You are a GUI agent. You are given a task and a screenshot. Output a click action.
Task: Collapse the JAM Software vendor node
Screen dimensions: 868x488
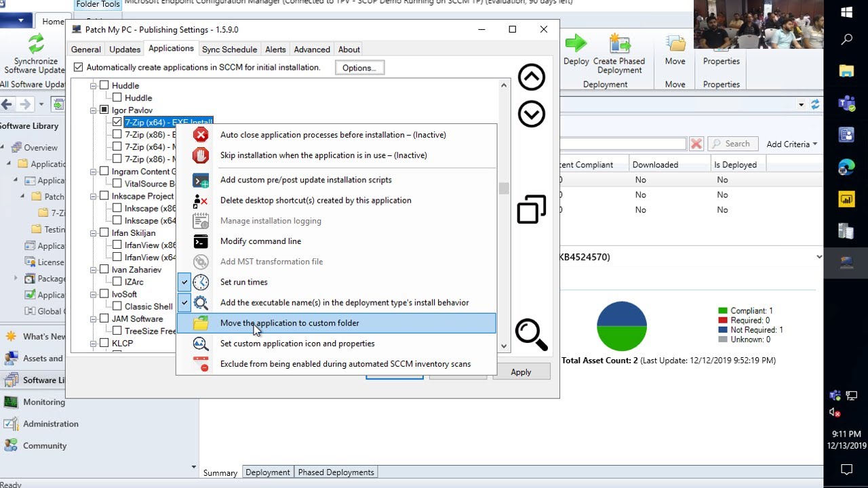click(94, 319)
